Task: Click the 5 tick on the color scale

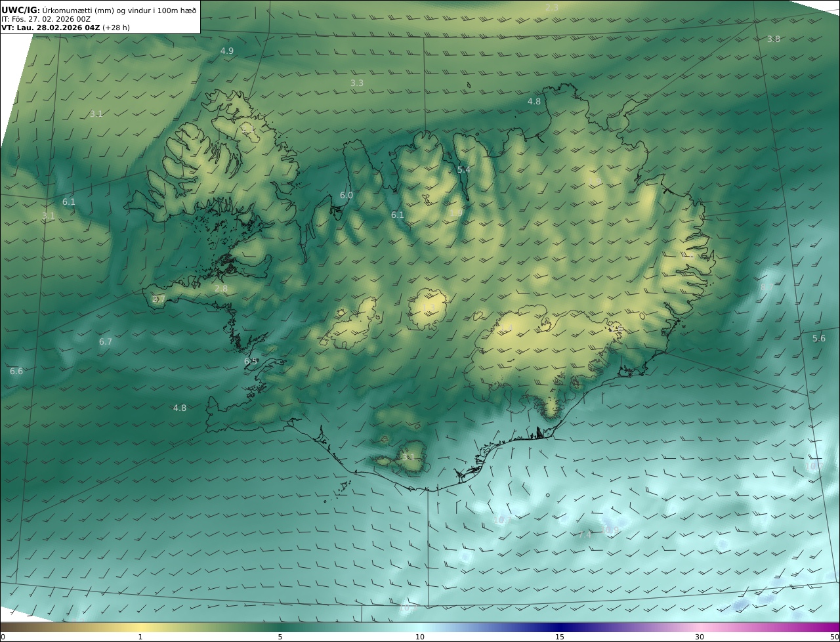Action: click(x=280, y=637)
